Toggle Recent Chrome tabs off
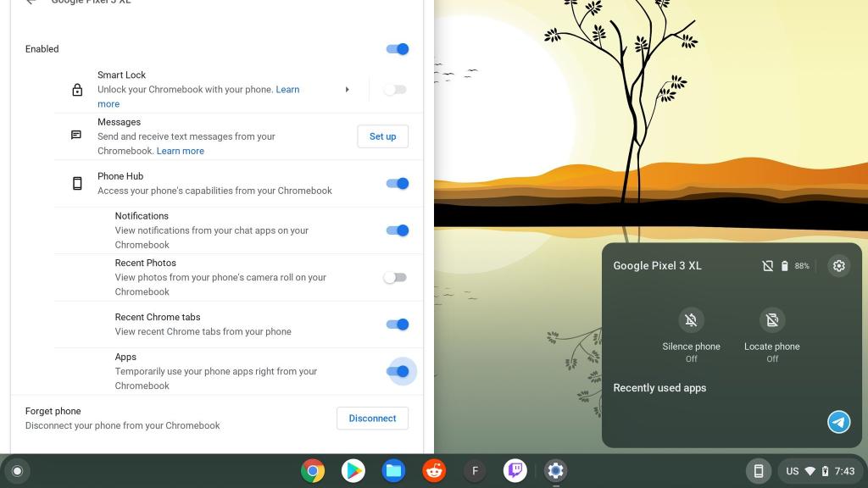868x488 pixels. 397,324
